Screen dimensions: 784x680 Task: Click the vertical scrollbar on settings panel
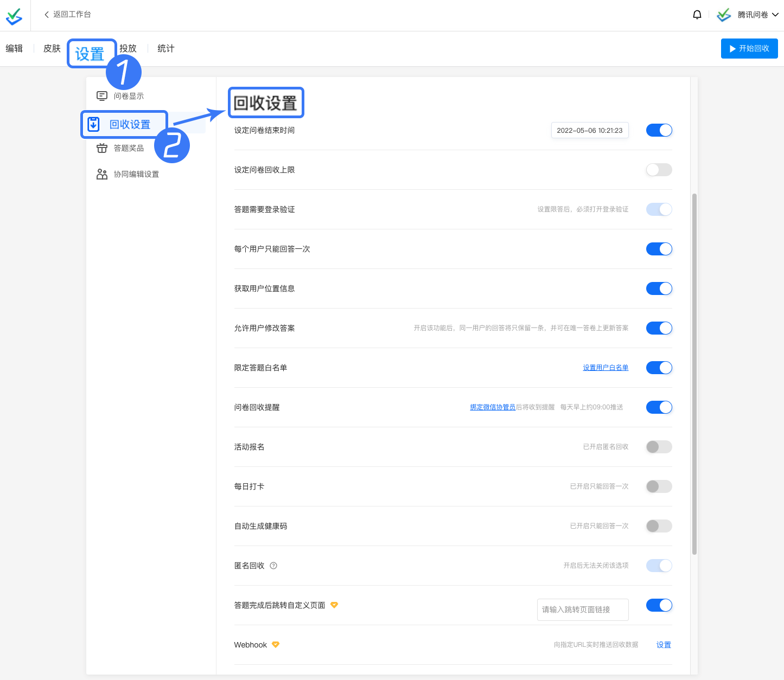(x=694, y=374)
